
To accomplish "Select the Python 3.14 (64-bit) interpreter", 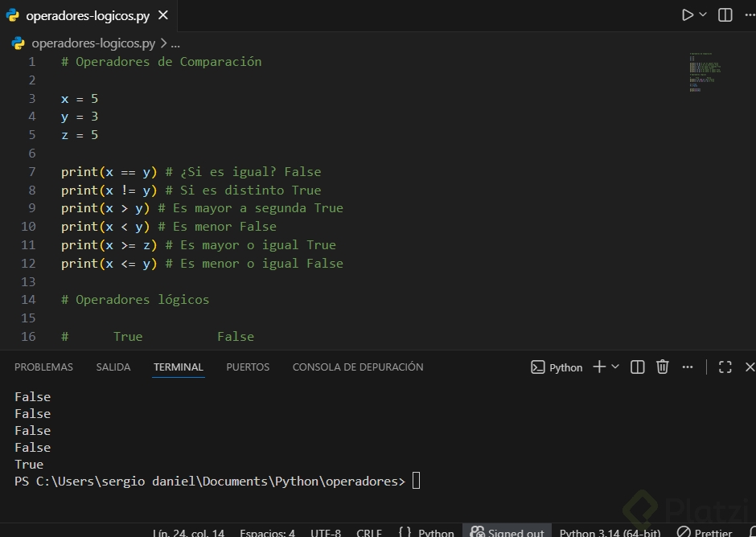I will coord(610,533).
